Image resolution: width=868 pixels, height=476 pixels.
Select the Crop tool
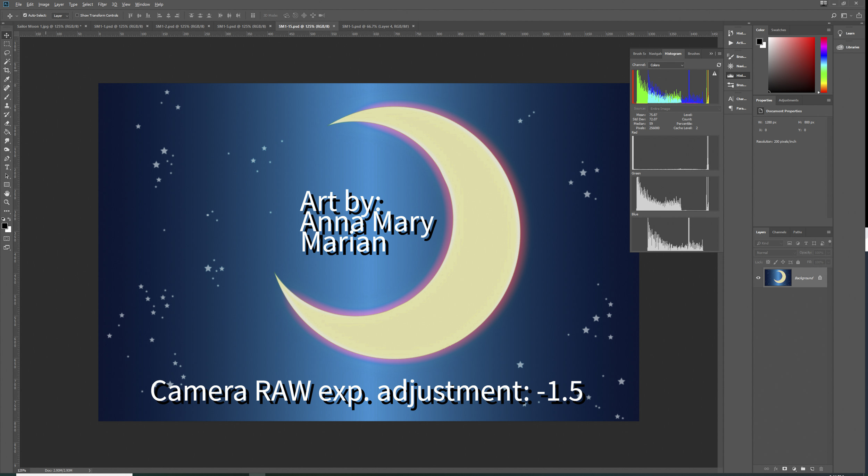(7, 70)
